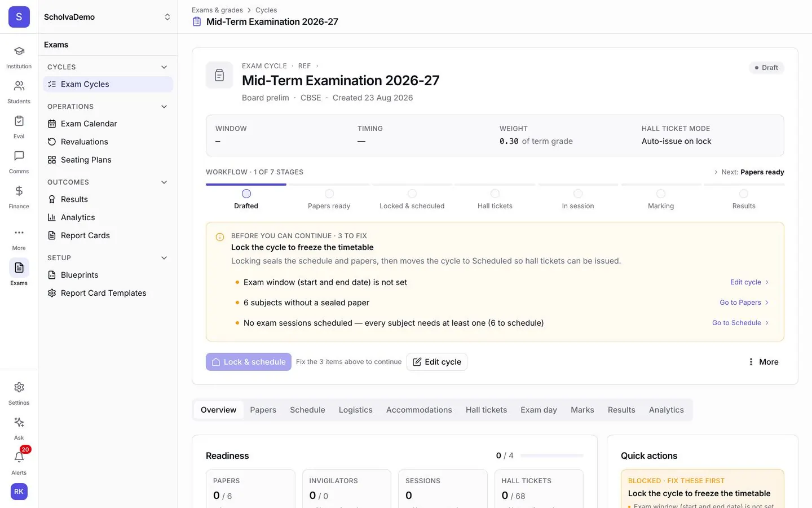Select the Results stage marker
The width and height of the screenshot is (812, 508).
744,194
